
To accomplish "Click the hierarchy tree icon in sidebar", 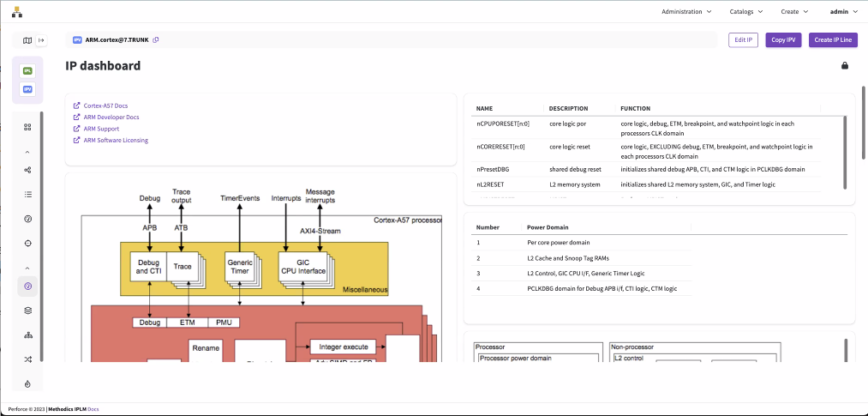I will (27, 335).
